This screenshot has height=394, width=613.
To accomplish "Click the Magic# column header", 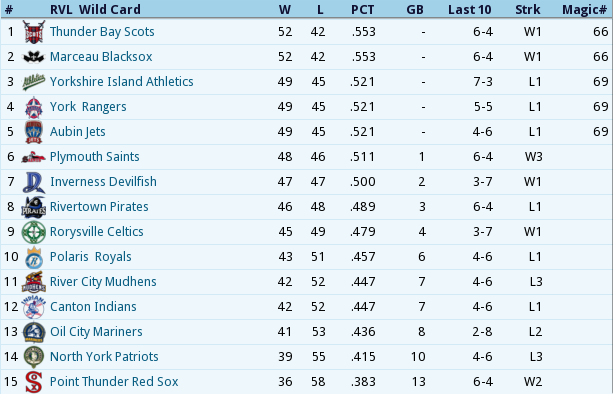I will point(584,9).
